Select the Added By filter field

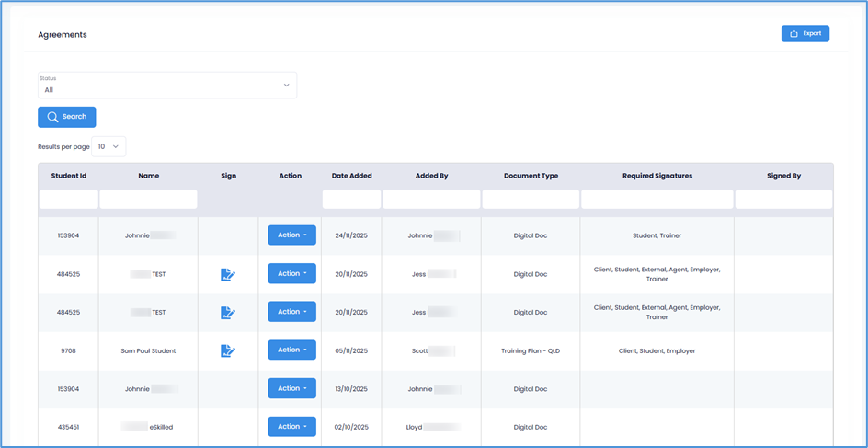tap(431, 200)
